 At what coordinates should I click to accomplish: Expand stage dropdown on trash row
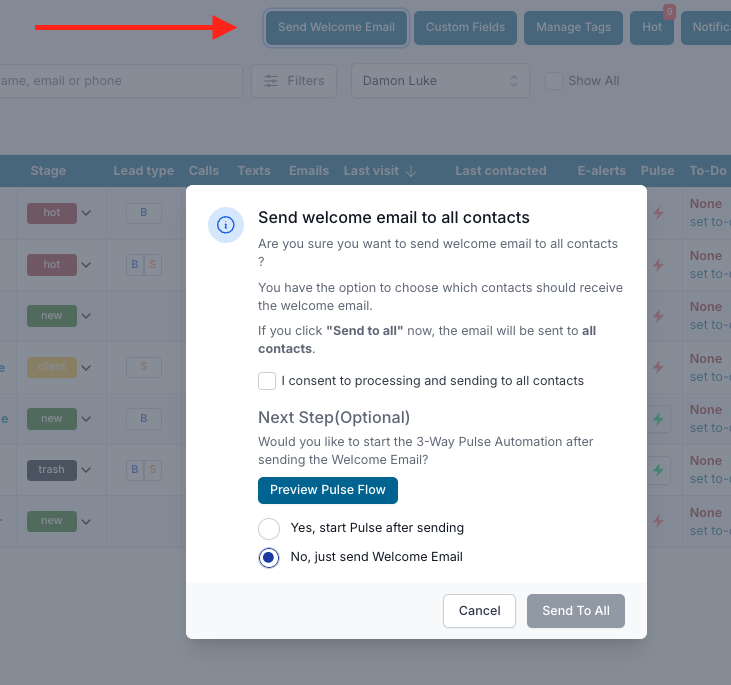86,469
